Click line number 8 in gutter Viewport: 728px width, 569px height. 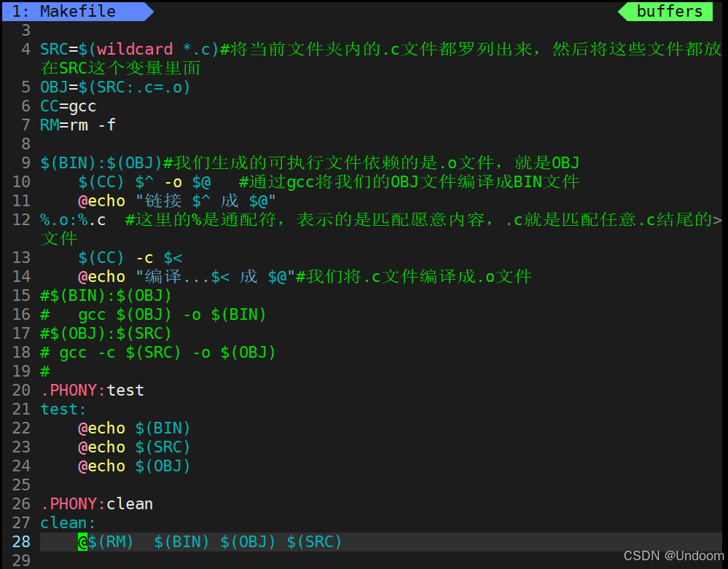coord(26,144)
